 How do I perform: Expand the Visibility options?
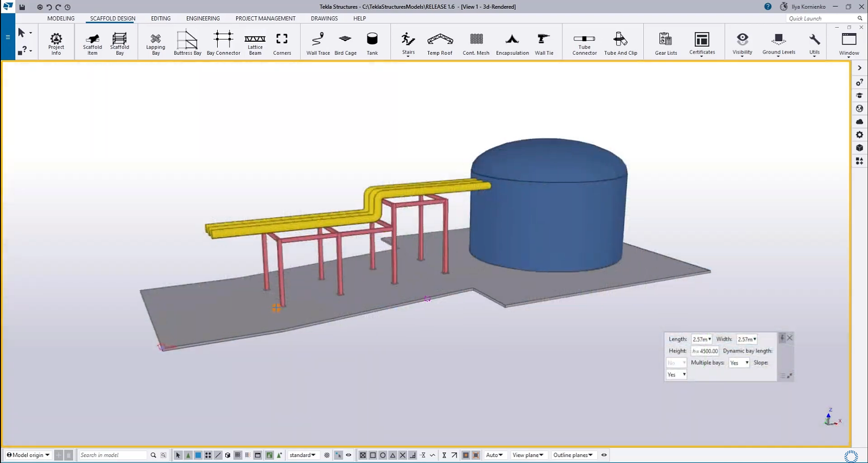(x=742, y=43)
